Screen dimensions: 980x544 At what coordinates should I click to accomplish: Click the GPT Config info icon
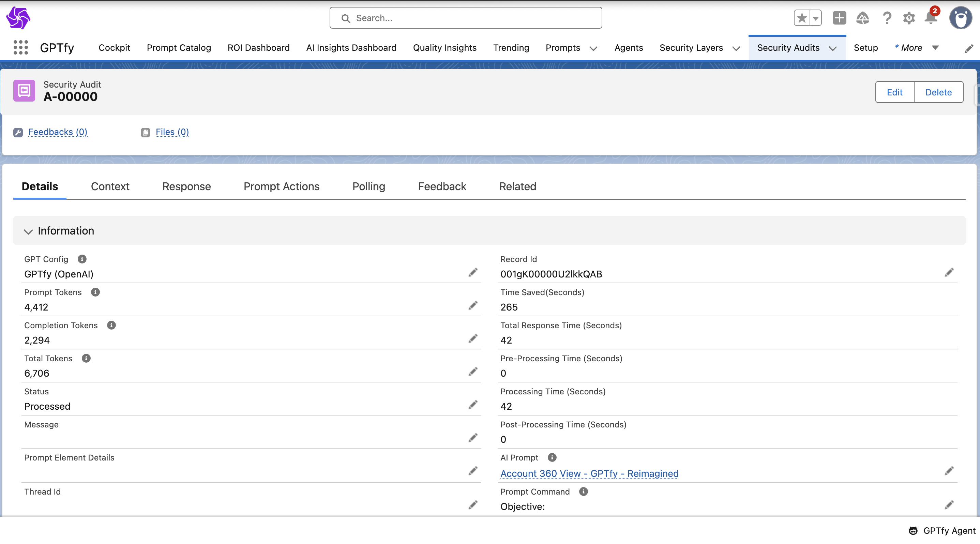click(x=82, y=259)
